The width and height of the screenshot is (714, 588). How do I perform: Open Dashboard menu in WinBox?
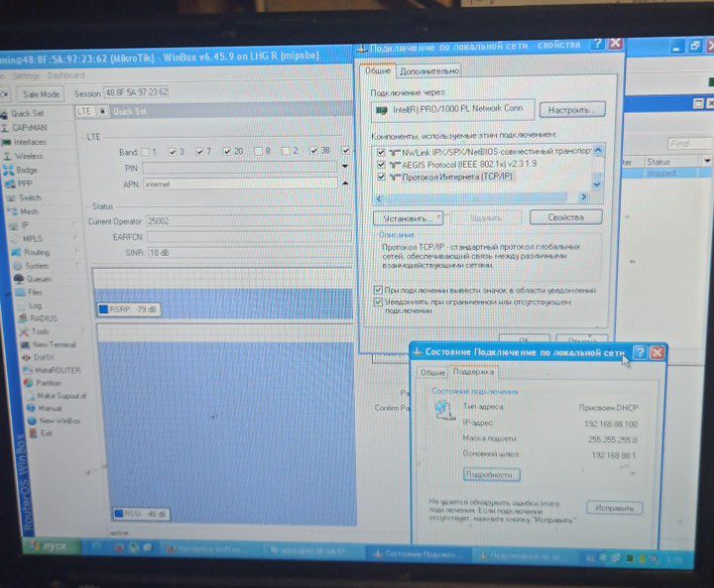(66, 75)
